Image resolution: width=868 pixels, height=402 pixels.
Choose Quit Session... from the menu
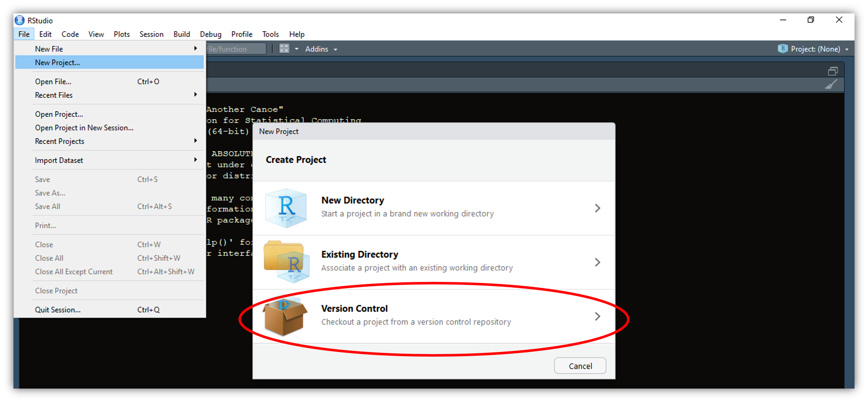pos(58,310)
